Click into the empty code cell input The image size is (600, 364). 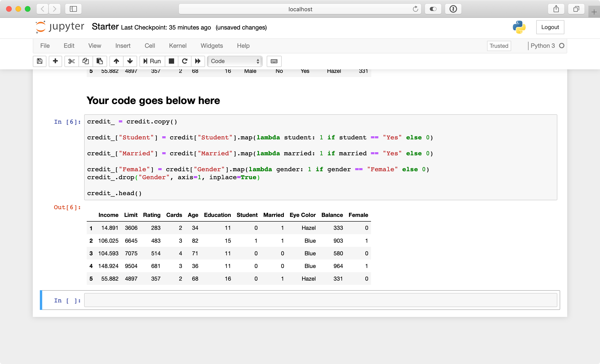click(320, 300)
